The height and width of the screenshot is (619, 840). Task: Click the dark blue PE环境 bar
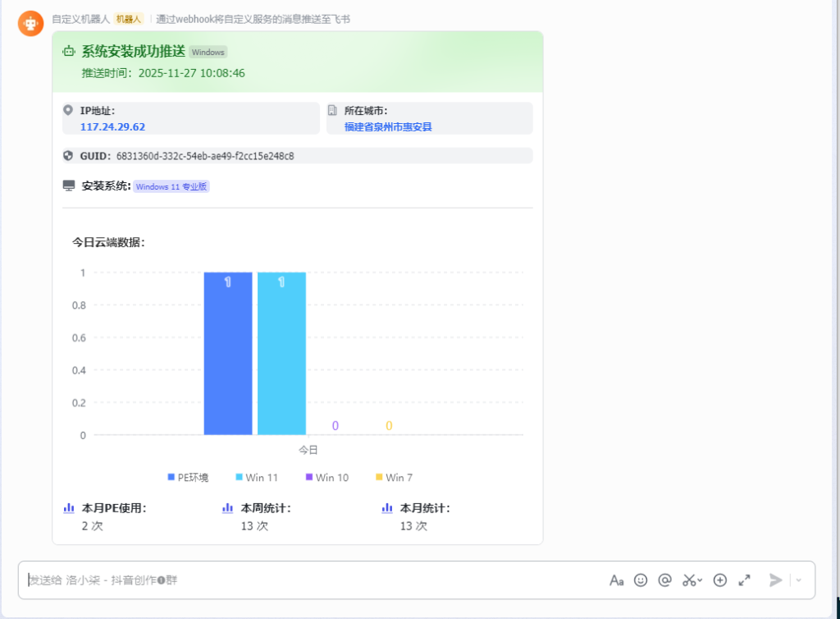228,353
